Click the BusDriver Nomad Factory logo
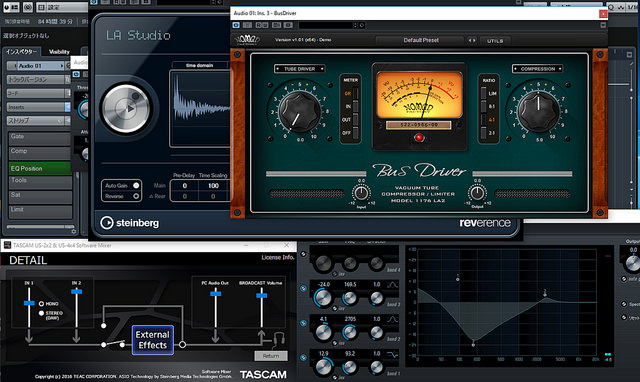Screen dimensions: 640x382 247,40
